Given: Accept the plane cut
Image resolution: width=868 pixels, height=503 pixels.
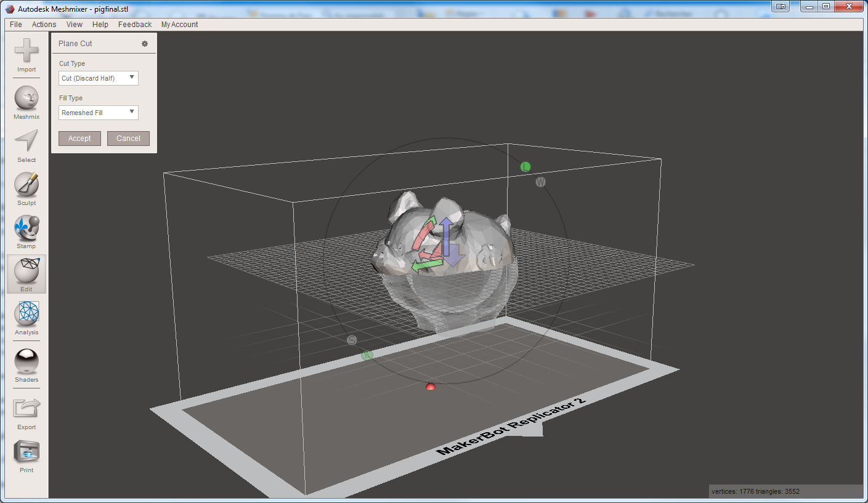Looking at the screenshot, I should (x=79, y=139).
